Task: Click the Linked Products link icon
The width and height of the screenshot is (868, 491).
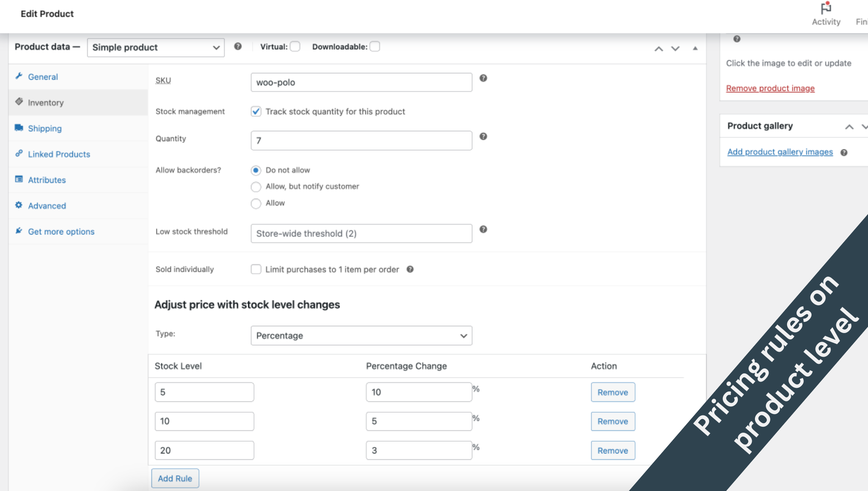Action: pos(19,153)
